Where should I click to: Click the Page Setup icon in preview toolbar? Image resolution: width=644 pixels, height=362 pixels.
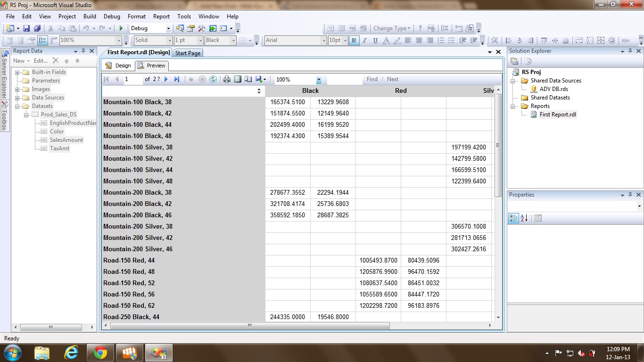click(x=248, y=79)
